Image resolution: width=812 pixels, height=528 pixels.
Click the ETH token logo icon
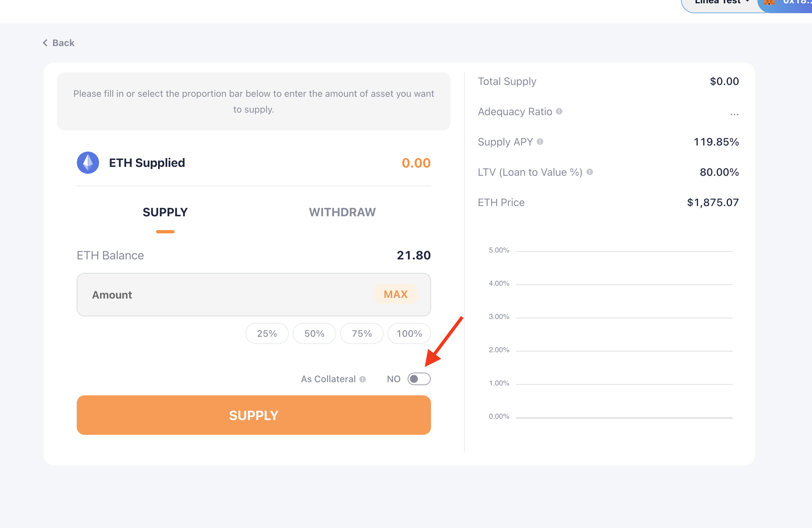tap(88, 163)
